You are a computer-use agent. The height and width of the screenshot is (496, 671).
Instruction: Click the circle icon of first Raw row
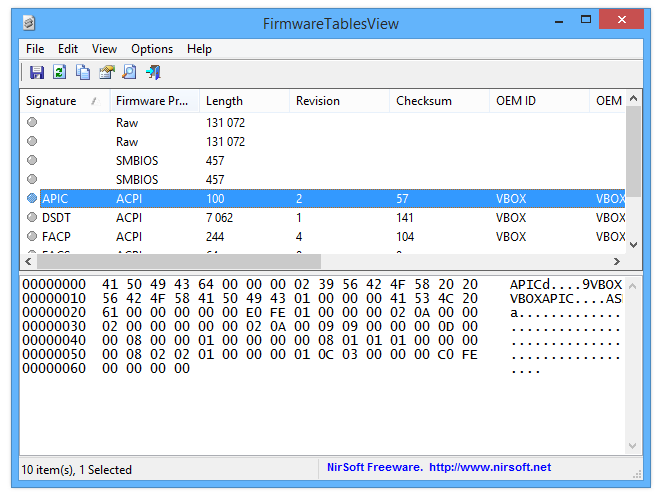coord(32,122)
